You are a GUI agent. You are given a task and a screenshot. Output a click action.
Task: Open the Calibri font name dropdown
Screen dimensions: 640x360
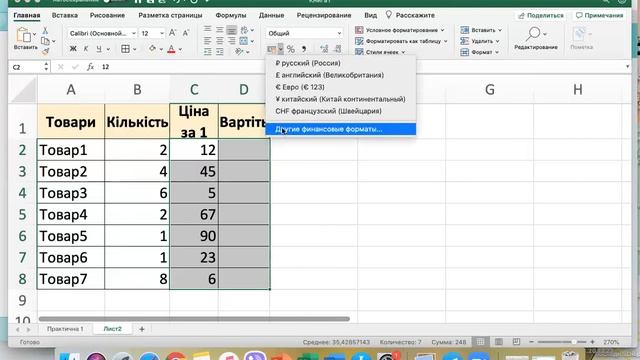point(133,33)
